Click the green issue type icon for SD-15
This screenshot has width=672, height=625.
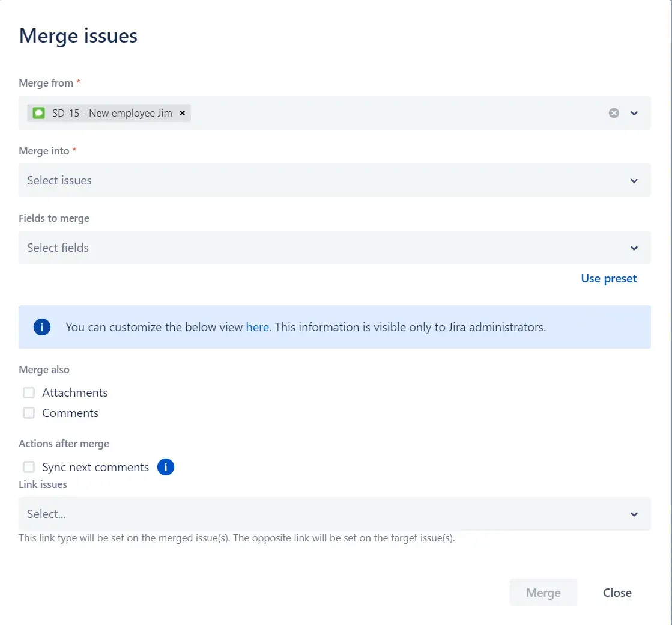pyautogui.click(x=39, y=113)
